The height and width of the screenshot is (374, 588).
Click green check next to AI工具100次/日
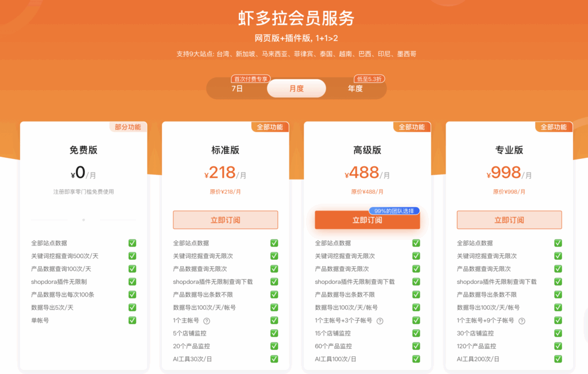point(416,359)
